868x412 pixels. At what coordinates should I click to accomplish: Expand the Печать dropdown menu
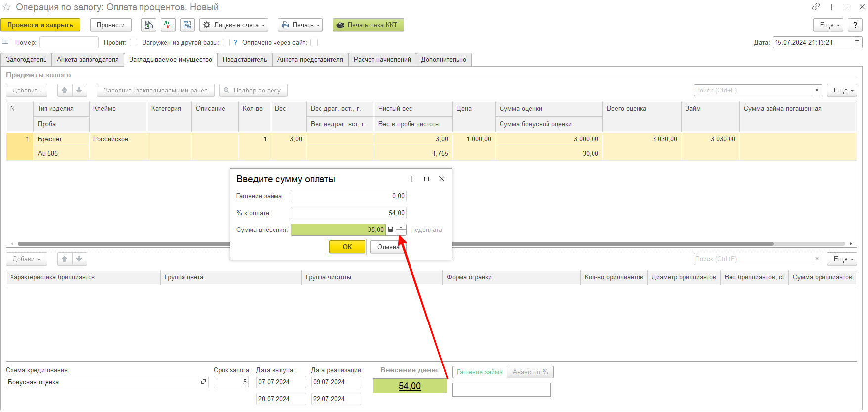click(x=300, y=25)
